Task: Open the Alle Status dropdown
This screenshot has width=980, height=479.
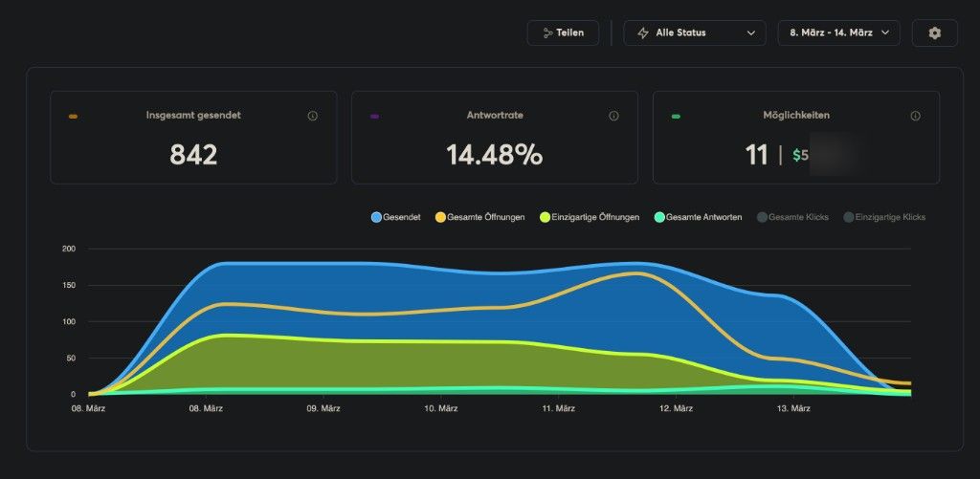Action: point(694,33)
